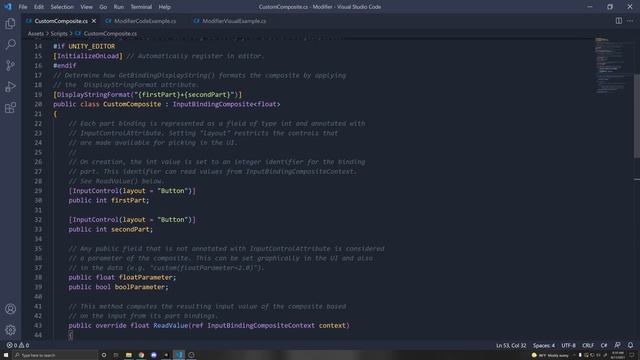The image size is (640, 360).
Task: Close the CustomComposite.cs tab
Action: [94, 21]
